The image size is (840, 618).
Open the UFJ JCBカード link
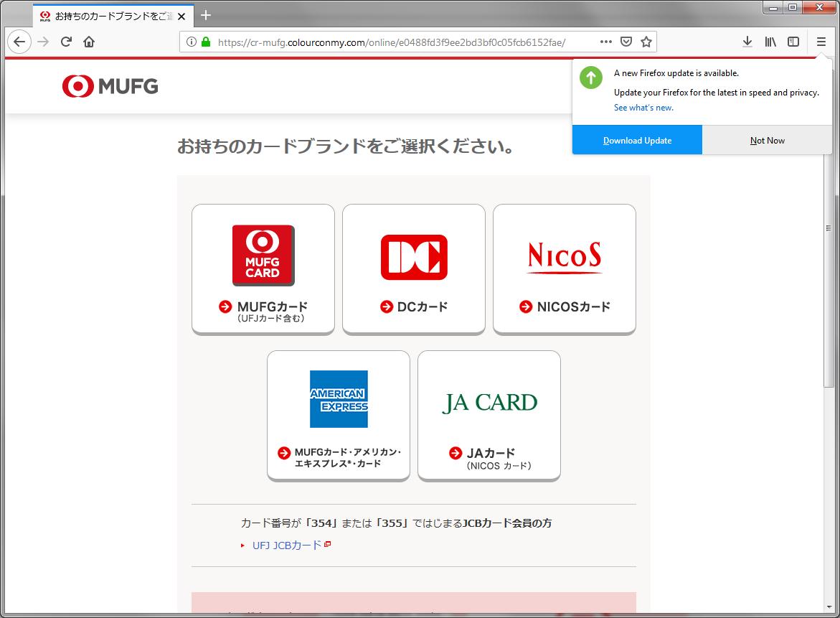[x=287, y=545]
